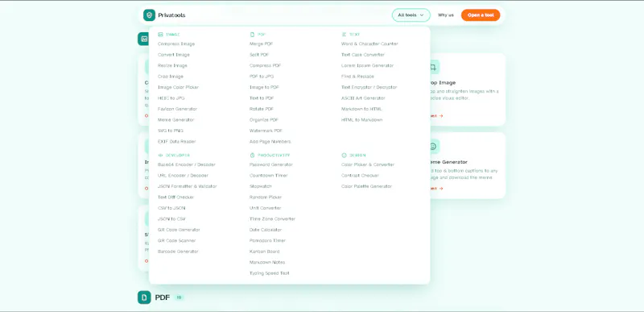This screenshot has height=312, width=644.
Task: Open Typing Speed Test tool
Action: 270,273
